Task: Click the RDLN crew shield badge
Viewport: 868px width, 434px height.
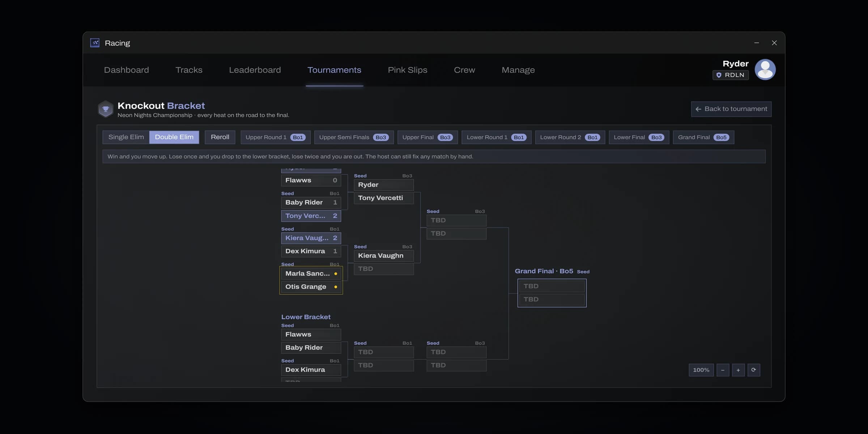Action: pos(730,75)
